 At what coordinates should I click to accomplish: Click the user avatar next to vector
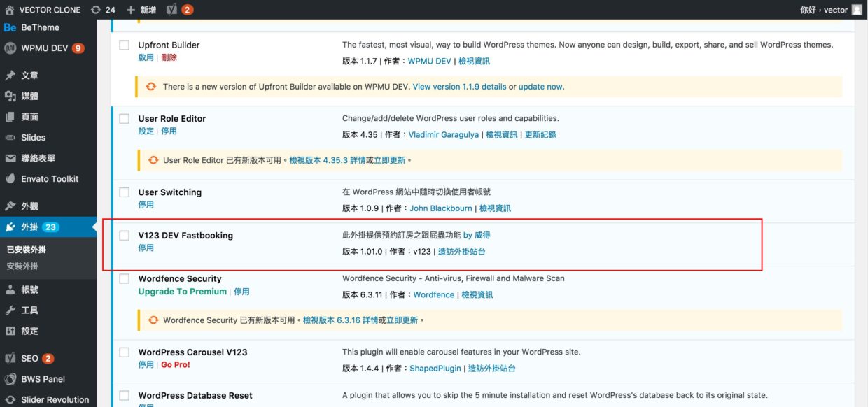pyautogui.click(x=857, y=10)
